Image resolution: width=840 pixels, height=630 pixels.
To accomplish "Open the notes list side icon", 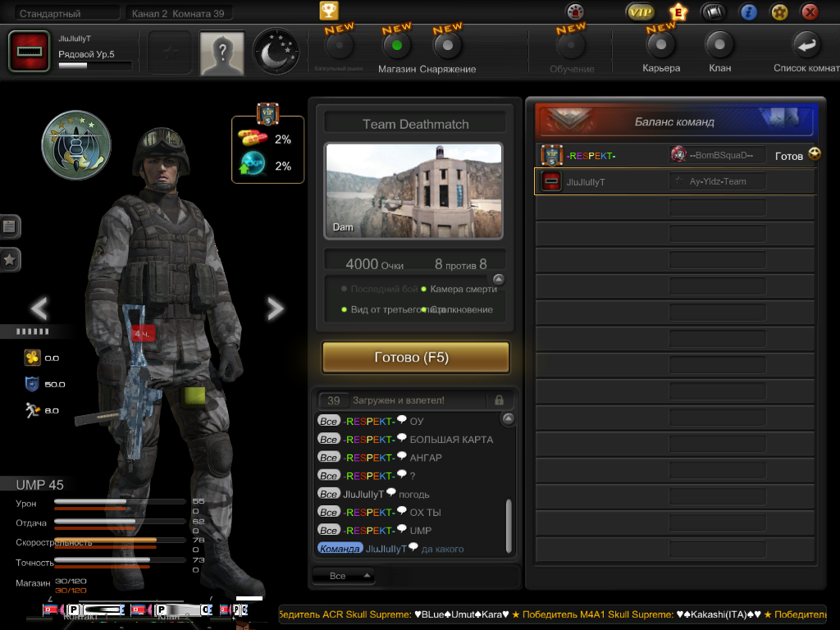I will (9, 226).
